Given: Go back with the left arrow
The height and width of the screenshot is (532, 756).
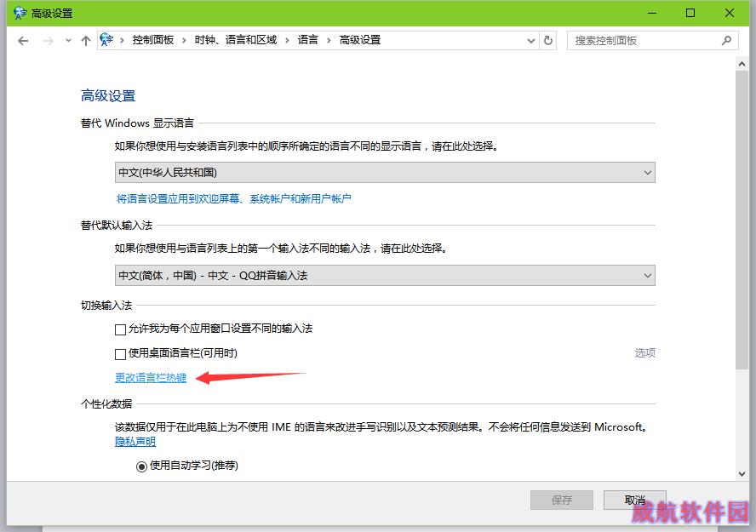Looking at the screenshot, I should [x=23, y=41].
